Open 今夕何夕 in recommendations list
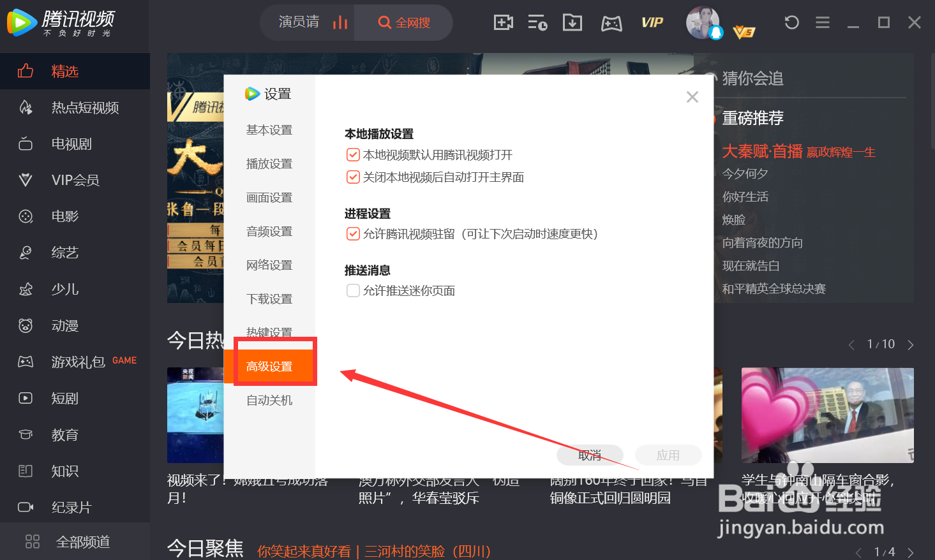The width and height of the screenshot is (935, 560). click(745, 173)
